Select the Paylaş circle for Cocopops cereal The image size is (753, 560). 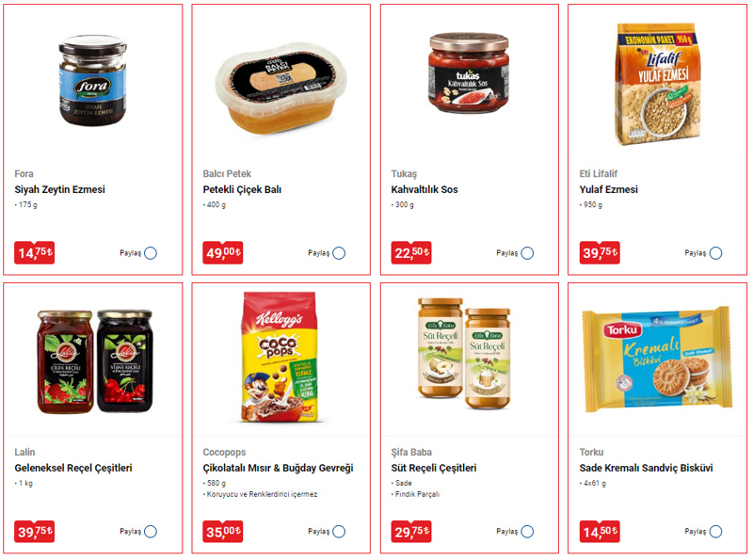coord(339,532)
